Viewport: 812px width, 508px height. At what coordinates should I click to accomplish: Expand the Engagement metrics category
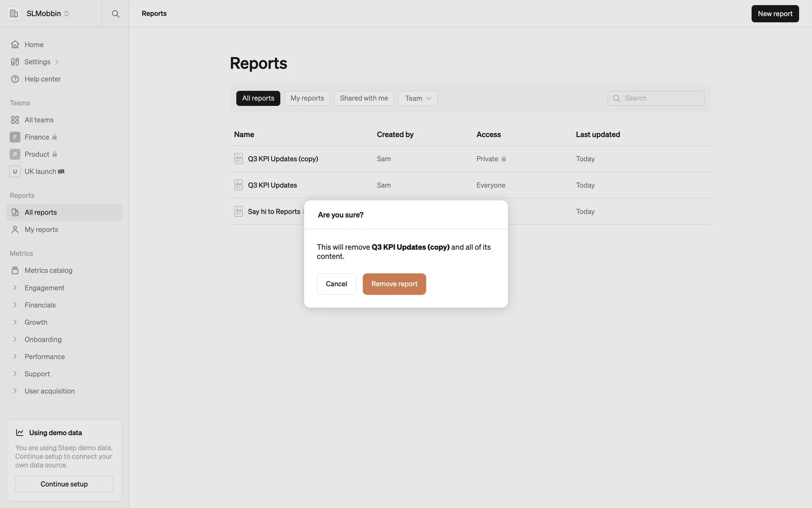click(15, 288)
